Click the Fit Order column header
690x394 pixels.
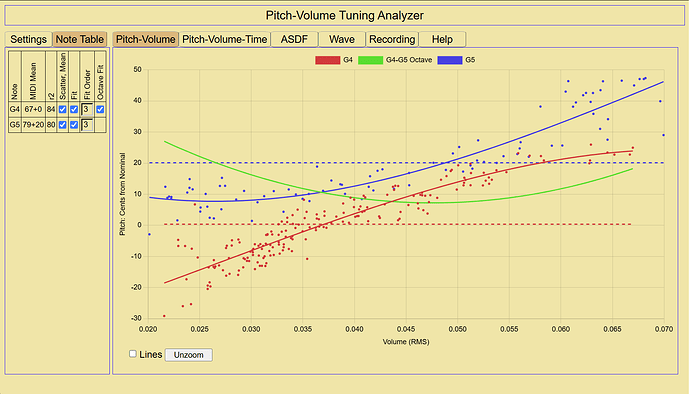(x=87, y=85)
